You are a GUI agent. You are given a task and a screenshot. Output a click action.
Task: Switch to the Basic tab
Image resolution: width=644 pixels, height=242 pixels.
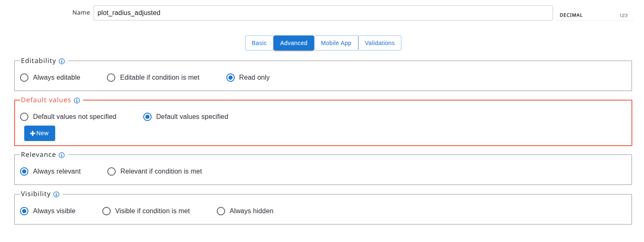[259, 43]
